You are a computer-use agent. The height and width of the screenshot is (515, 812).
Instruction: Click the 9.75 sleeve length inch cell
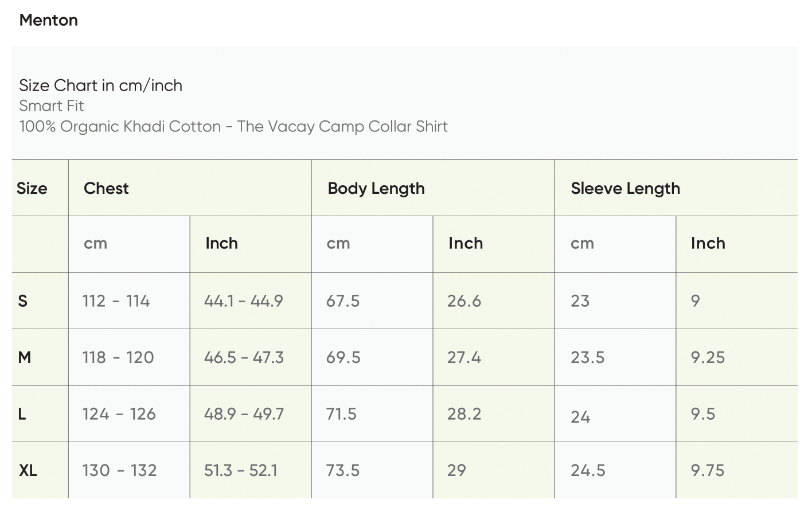(x=708, y=470)
